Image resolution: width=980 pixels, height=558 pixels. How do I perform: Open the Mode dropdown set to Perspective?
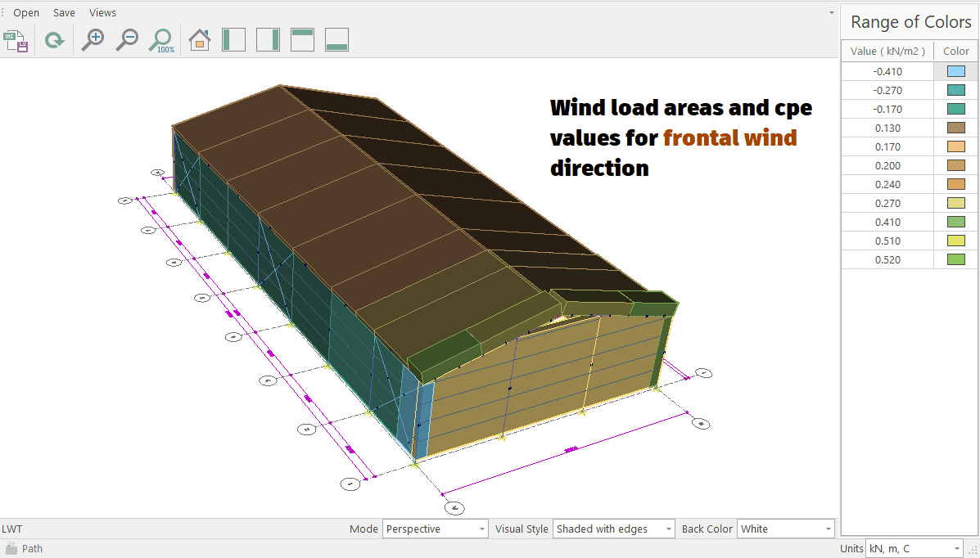click(435, 529)
